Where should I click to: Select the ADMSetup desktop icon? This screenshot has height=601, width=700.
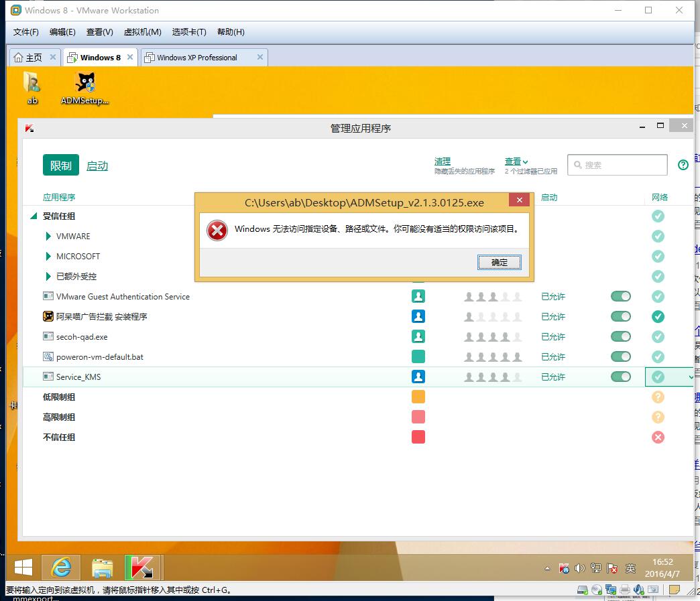[x=85, y=88]
